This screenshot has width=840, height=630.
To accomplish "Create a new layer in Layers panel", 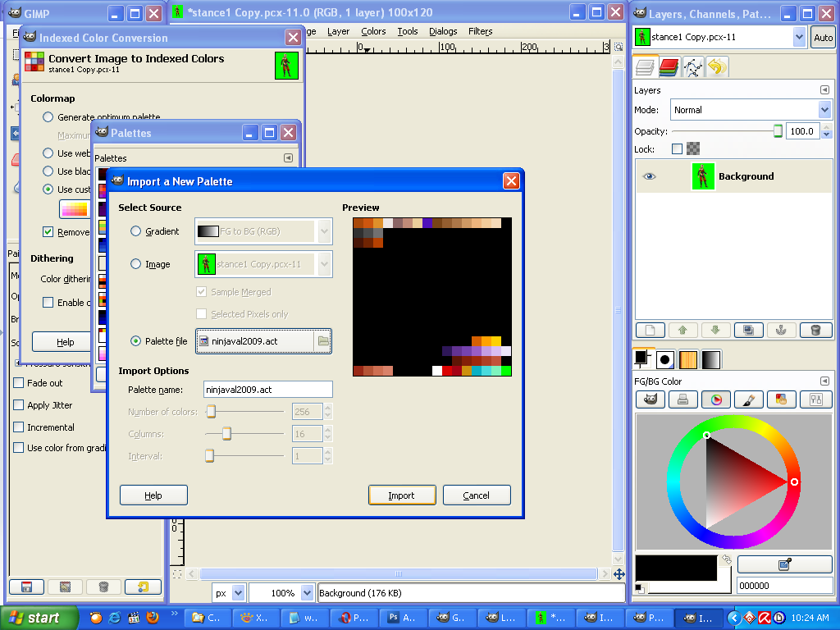I will 650,330.
